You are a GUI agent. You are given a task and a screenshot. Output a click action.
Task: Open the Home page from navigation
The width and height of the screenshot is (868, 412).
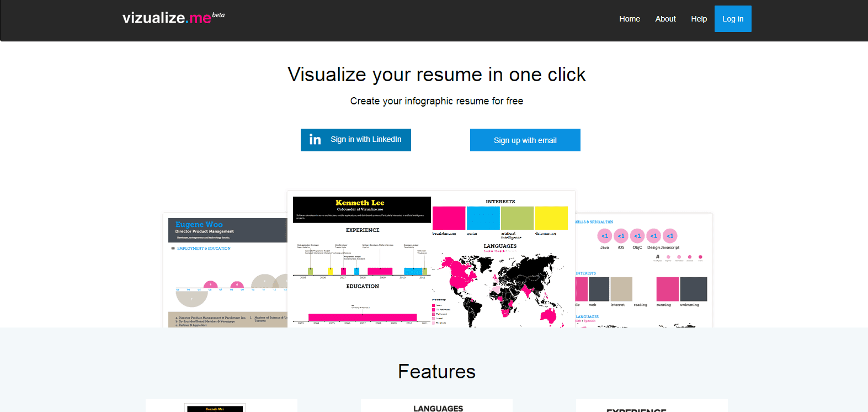(629, 19)
